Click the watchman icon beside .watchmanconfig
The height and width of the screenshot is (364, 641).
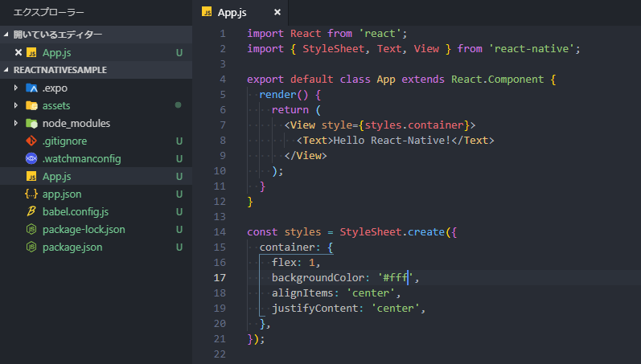[x=31, y=158]
